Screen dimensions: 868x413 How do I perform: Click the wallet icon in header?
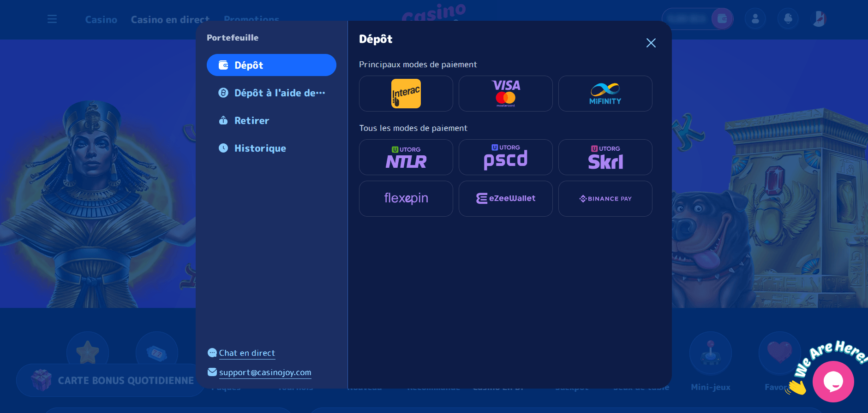click(722, 19)
